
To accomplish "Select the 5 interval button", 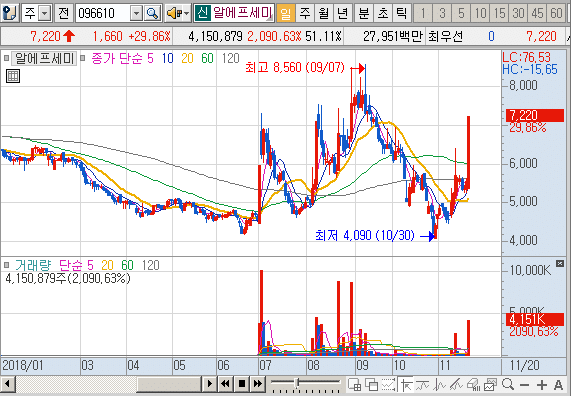I will point(461,13).
